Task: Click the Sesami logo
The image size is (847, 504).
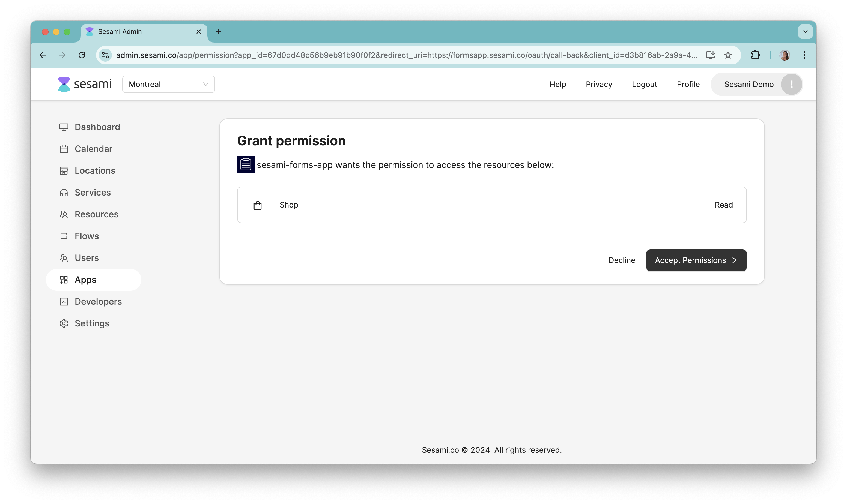Action: (x=85, y=84)
